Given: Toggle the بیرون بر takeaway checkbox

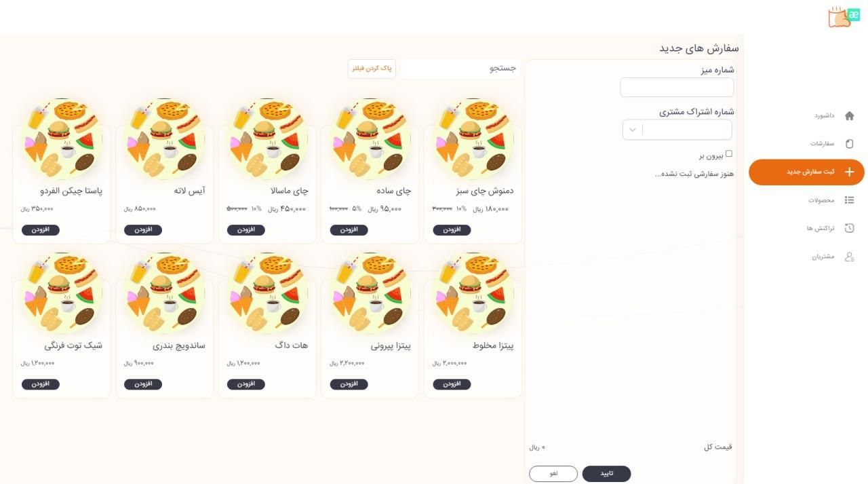Looking at the screenshot, I should pos(729,153).
